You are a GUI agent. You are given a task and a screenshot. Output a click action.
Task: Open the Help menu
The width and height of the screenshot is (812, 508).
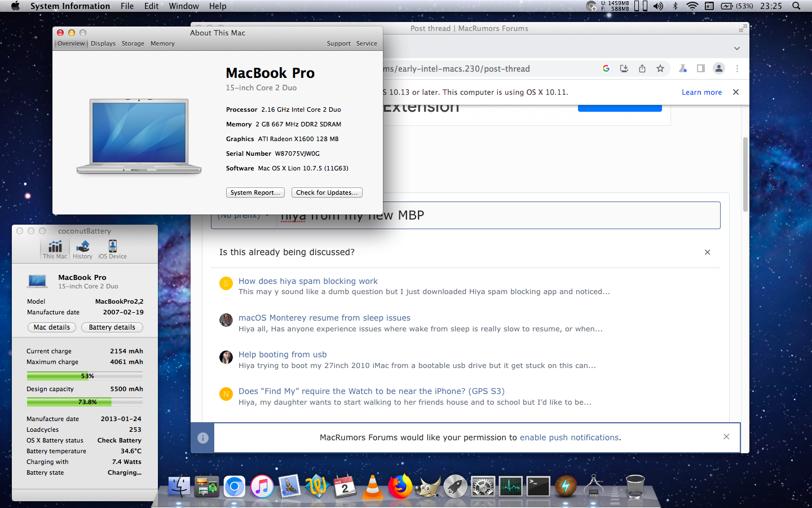pyautogui.click(x=218, y=6)
